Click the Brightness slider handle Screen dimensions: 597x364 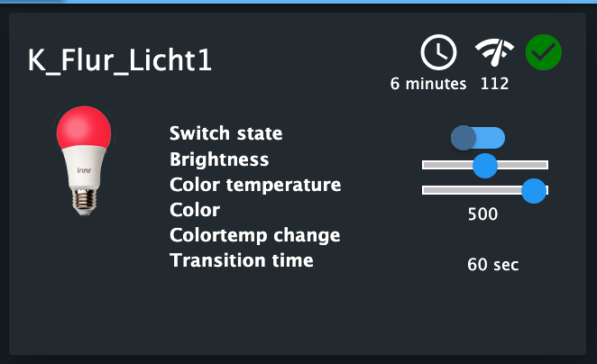485,165
